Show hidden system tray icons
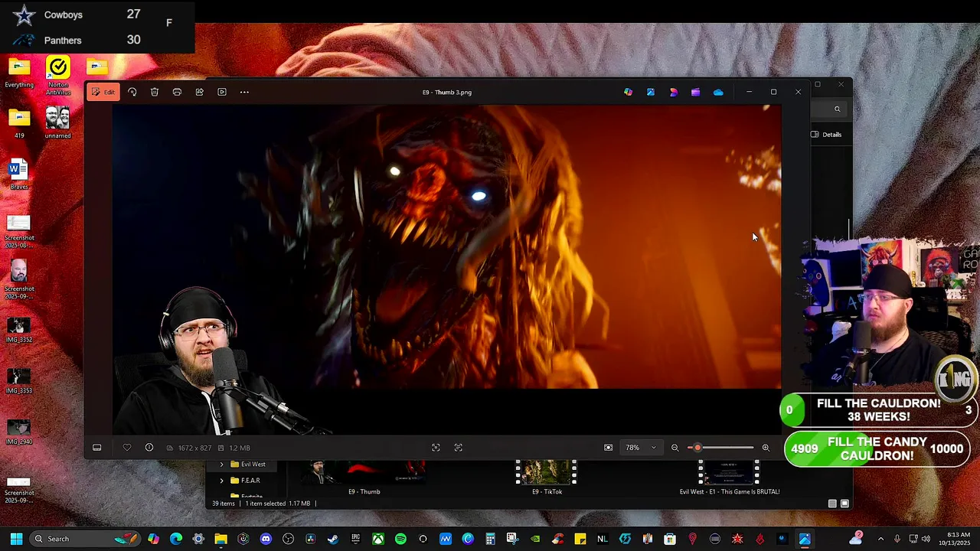Viewport: 980px width, 551px height. point(880,539)
